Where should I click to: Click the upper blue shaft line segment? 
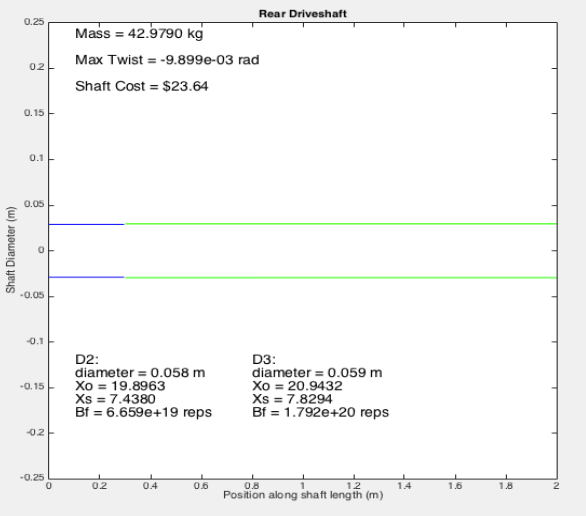tap(86, 225)
